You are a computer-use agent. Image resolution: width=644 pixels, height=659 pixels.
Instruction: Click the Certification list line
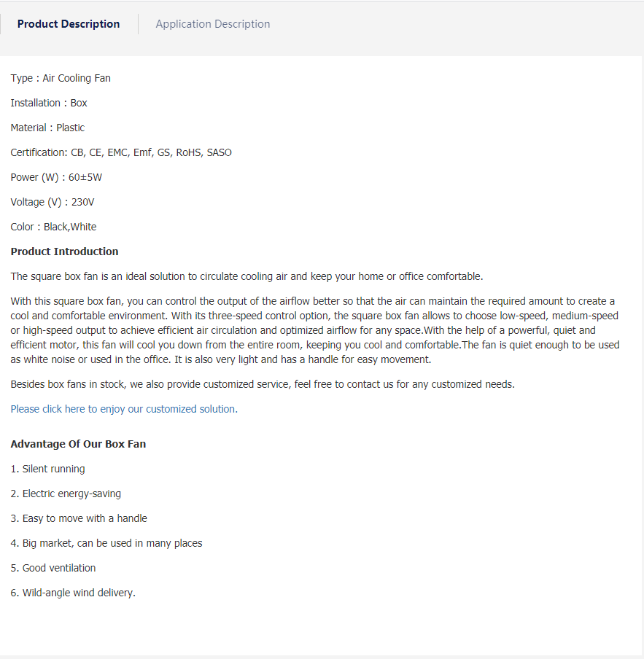(x=121, y=152)
